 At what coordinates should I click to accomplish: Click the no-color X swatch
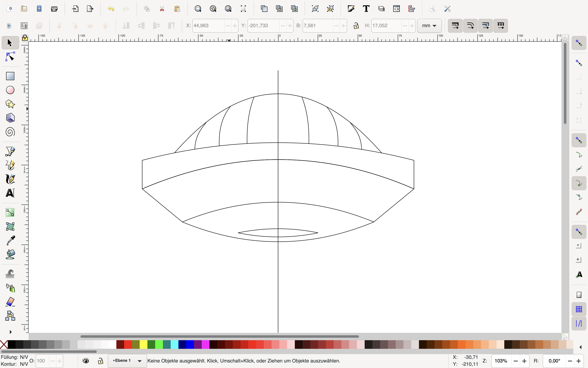4,345
